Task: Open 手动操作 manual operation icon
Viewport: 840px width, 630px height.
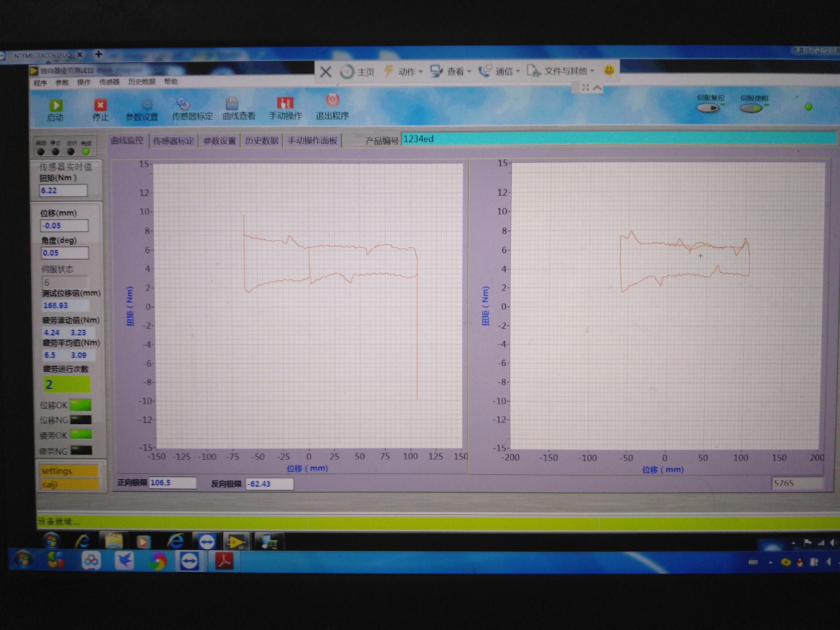Action: click(x=285, y=102)
